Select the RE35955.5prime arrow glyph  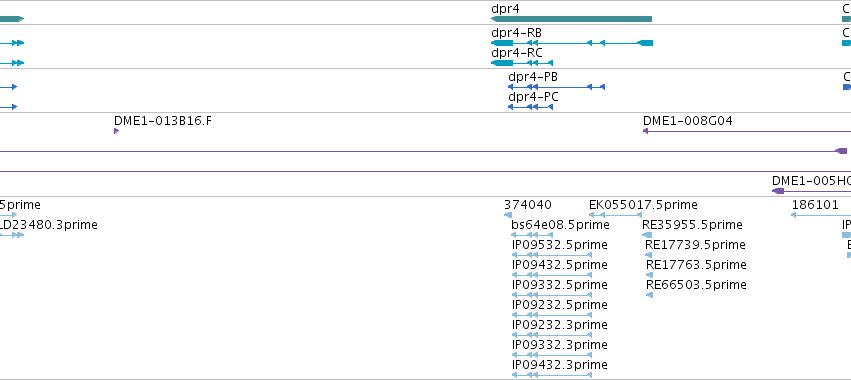pyautogui.click(x=647, y=235)
